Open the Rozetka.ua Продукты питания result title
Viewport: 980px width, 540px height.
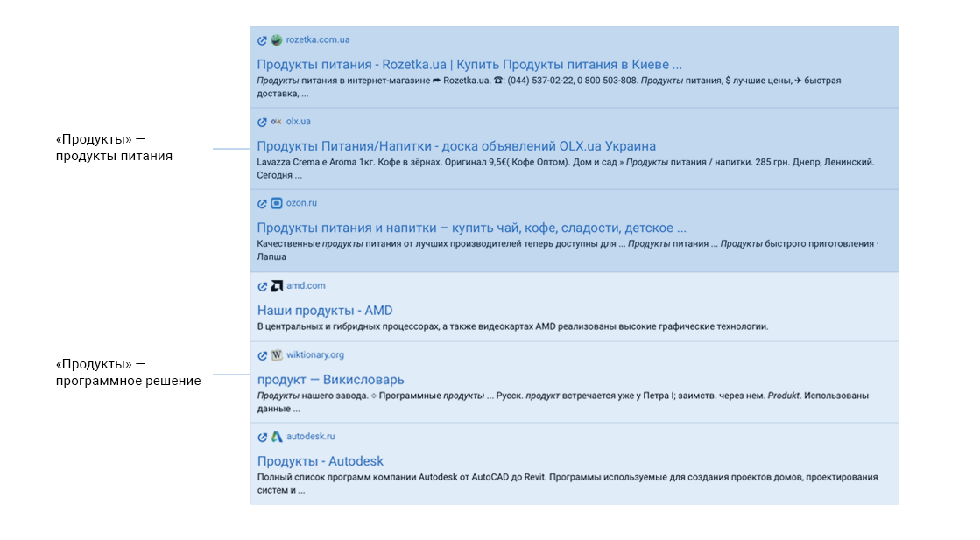coord(469,64)
